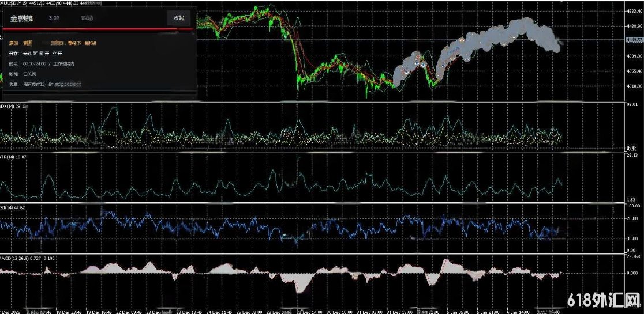Click the 原因 reason row label
This screenshot has width=644, height=314.
pos(14,43)
